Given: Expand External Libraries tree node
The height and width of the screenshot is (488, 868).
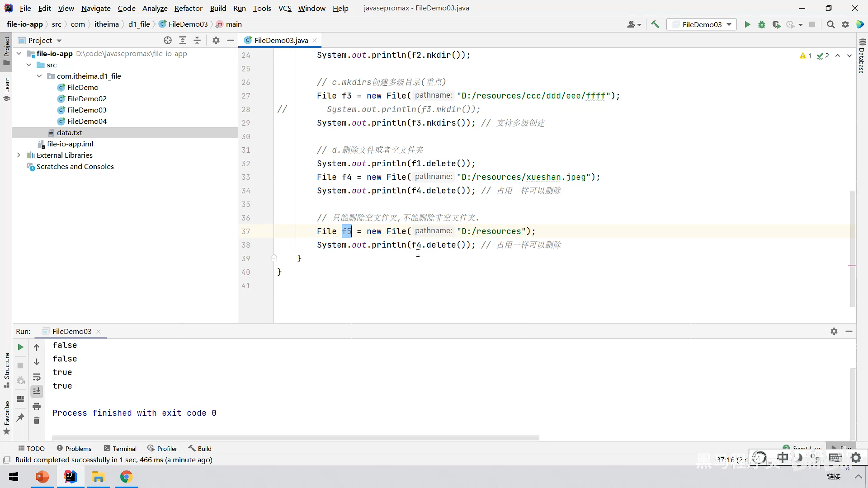Looking at the screenshot, I should click(x=19, y=155).
